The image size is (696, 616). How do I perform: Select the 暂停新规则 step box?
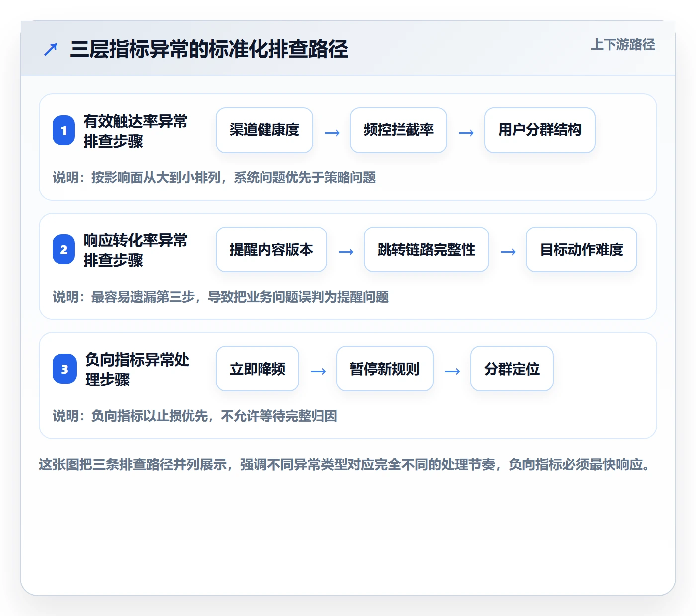385,369
